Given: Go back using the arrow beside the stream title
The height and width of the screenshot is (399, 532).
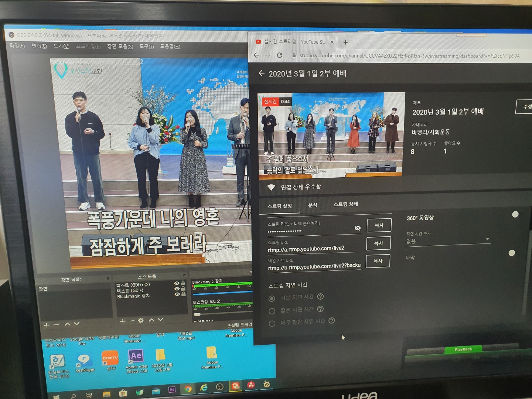Looking at the screenshot, I should 262,73.
